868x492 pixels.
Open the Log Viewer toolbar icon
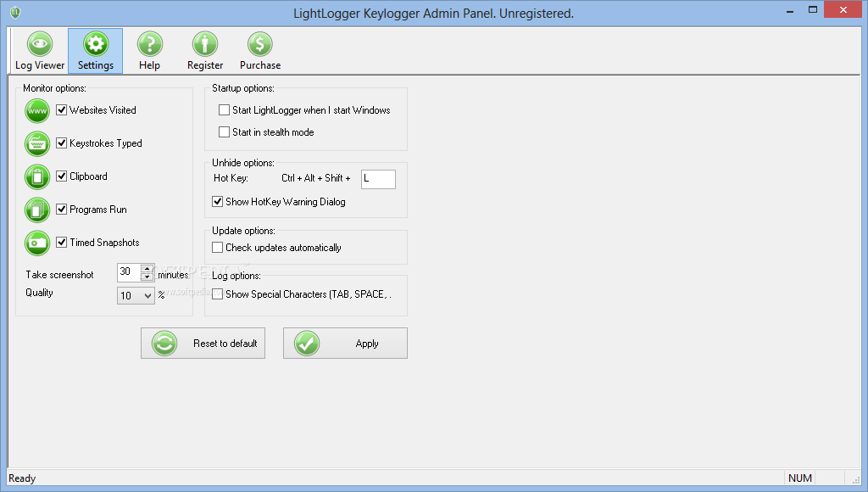40,51
